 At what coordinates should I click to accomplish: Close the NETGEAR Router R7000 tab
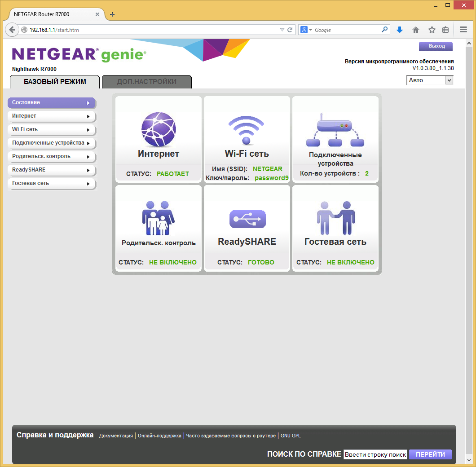97,14
